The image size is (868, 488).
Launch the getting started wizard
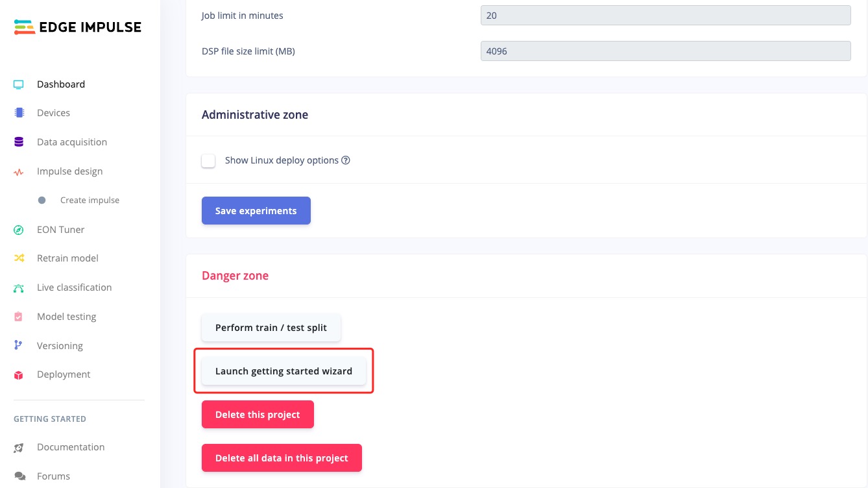point(283,371)
